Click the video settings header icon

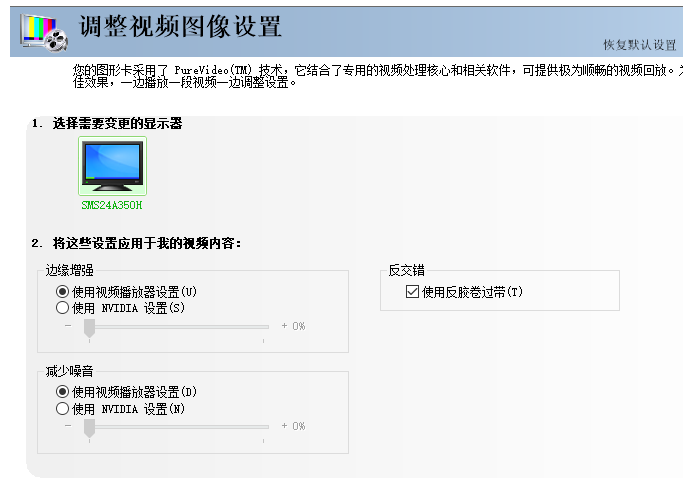(42, 31)
